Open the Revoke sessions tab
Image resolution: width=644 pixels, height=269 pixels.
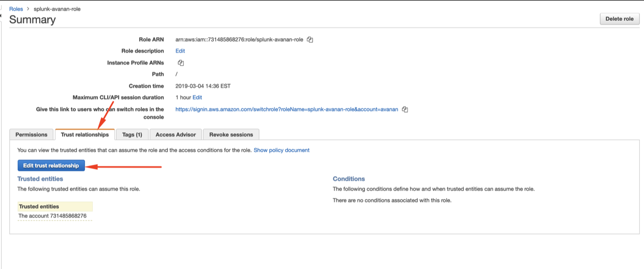click(231, 134)
